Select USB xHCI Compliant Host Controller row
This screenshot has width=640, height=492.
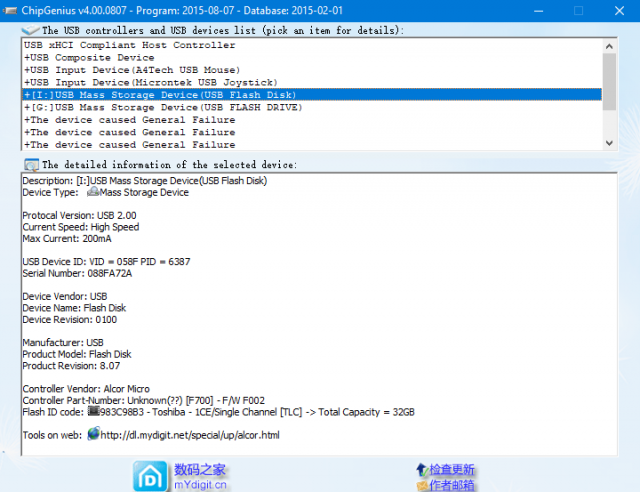[x=312, y=45]
